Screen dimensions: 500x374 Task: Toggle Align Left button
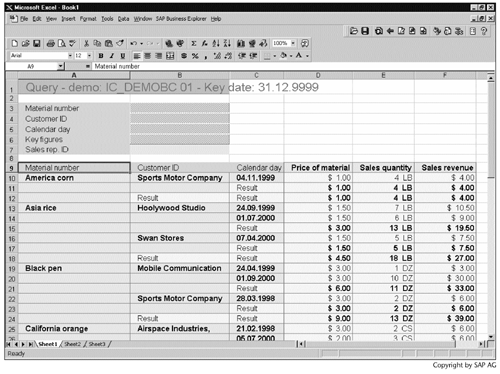click(x=137, y=56)
